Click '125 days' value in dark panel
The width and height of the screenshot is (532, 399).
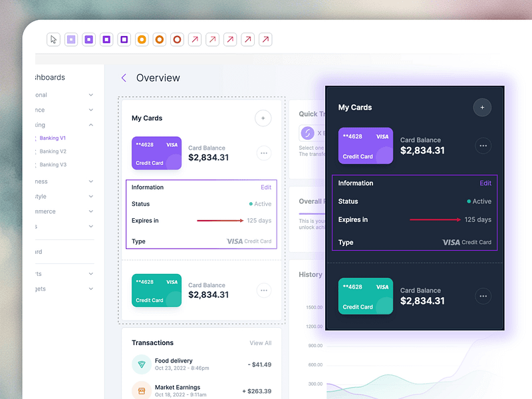(x=477, y=220)
